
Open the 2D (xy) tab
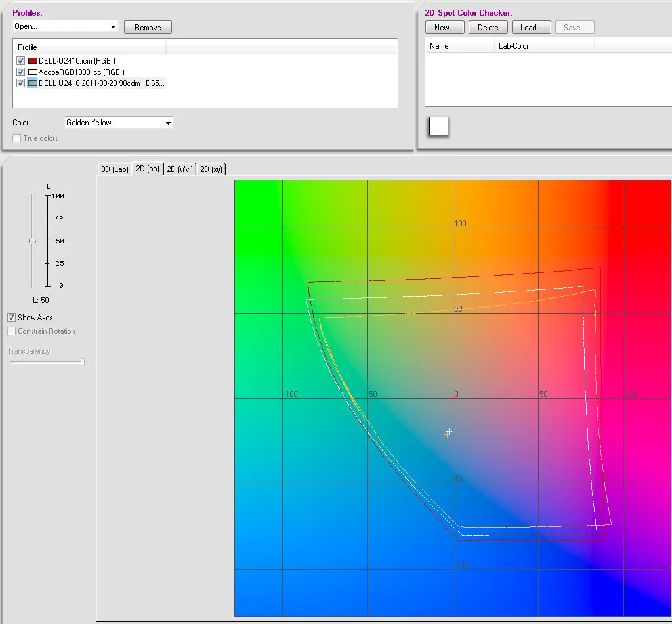[212, 169]
